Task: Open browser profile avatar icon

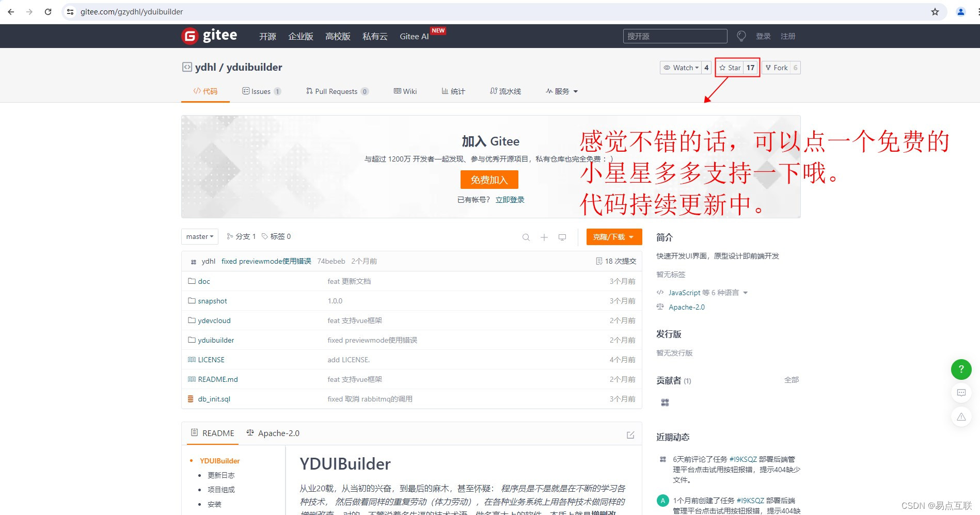Action: pos(960,11)
